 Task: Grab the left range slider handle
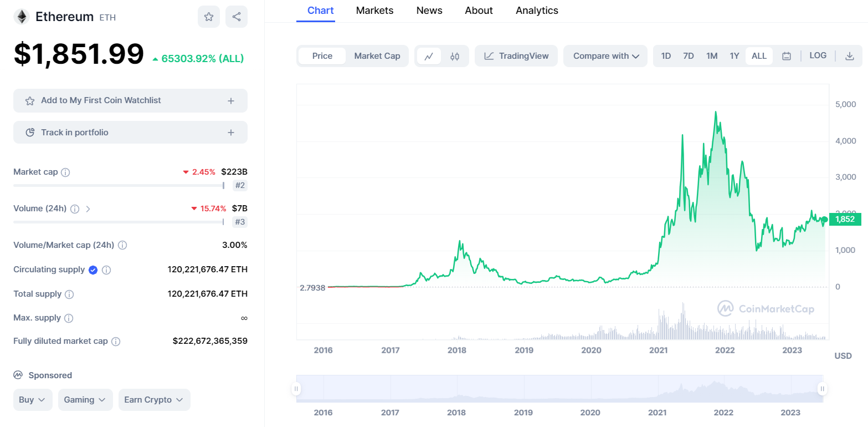click(297, 389)
